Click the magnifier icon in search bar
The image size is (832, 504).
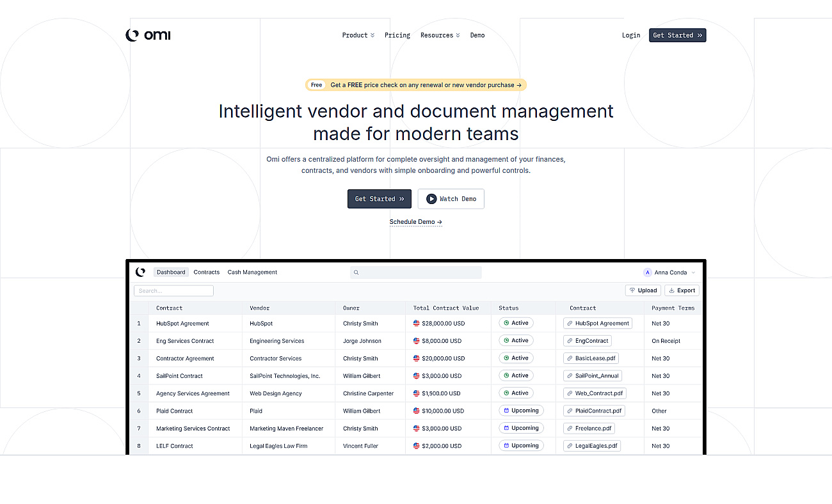pos(356,272)
